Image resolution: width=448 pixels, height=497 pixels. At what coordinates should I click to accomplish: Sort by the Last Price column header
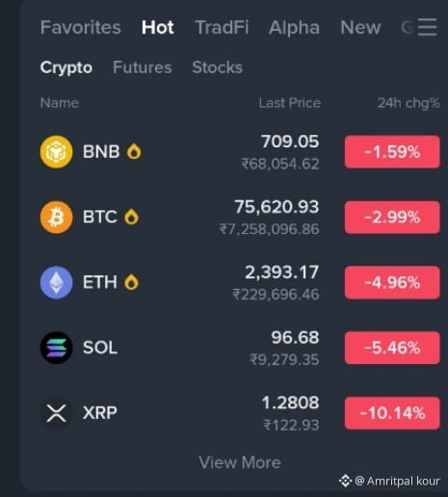pyautogui.click(x=290, y=103)
